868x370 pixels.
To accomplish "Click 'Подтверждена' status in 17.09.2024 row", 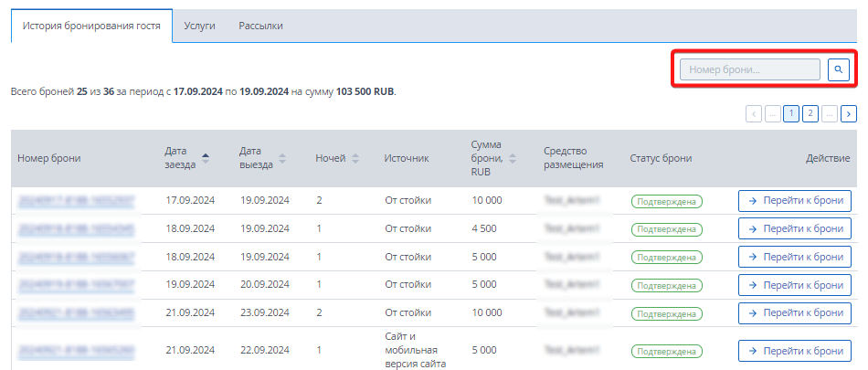I will tap(666, 201).
